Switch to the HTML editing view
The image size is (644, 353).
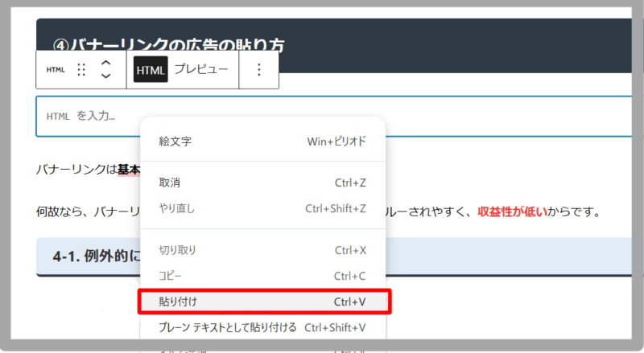(151, 70)
